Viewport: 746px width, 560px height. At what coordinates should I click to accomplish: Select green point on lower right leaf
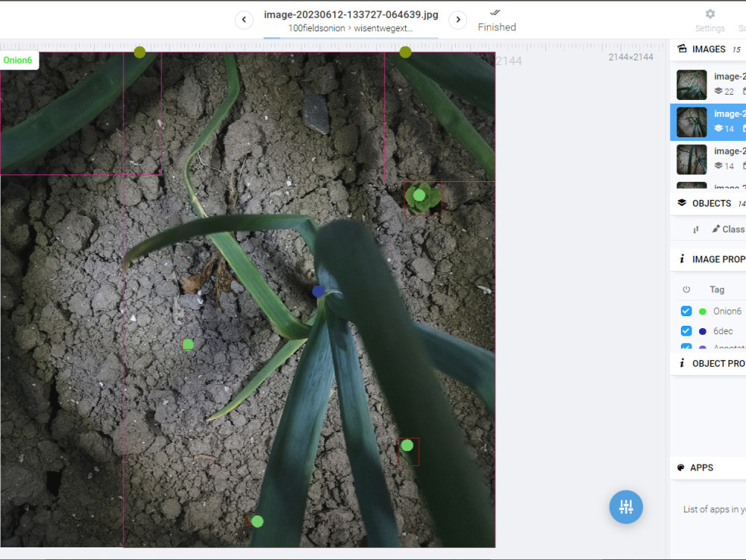[407, 445]
